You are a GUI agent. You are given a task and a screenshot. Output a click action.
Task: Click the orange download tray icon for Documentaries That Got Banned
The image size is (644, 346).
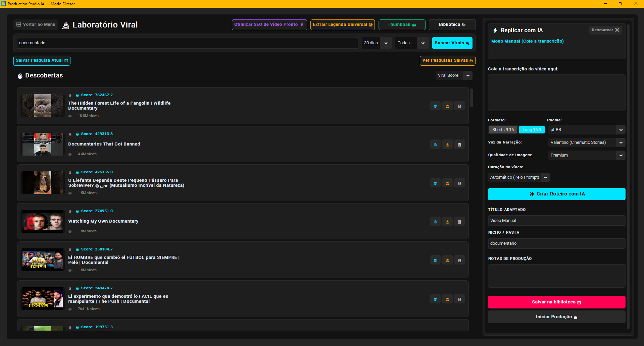coord(447,145)
